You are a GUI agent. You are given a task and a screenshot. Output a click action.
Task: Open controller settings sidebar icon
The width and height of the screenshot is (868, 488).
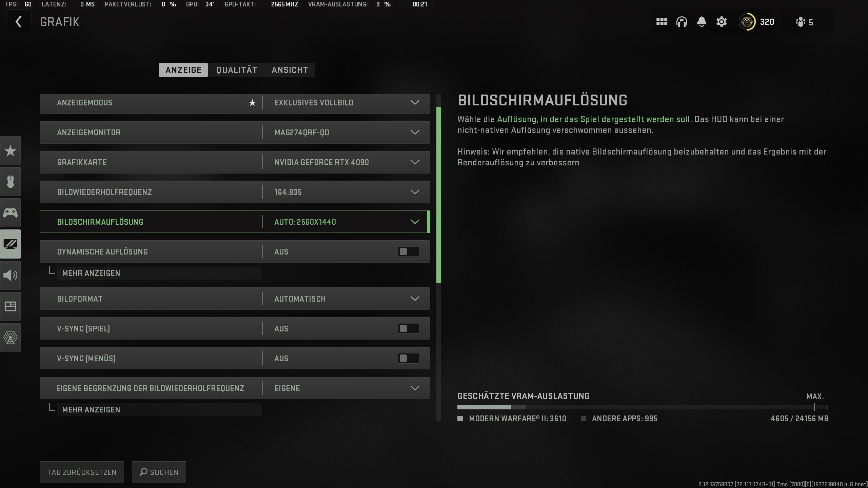pos(11,213)
